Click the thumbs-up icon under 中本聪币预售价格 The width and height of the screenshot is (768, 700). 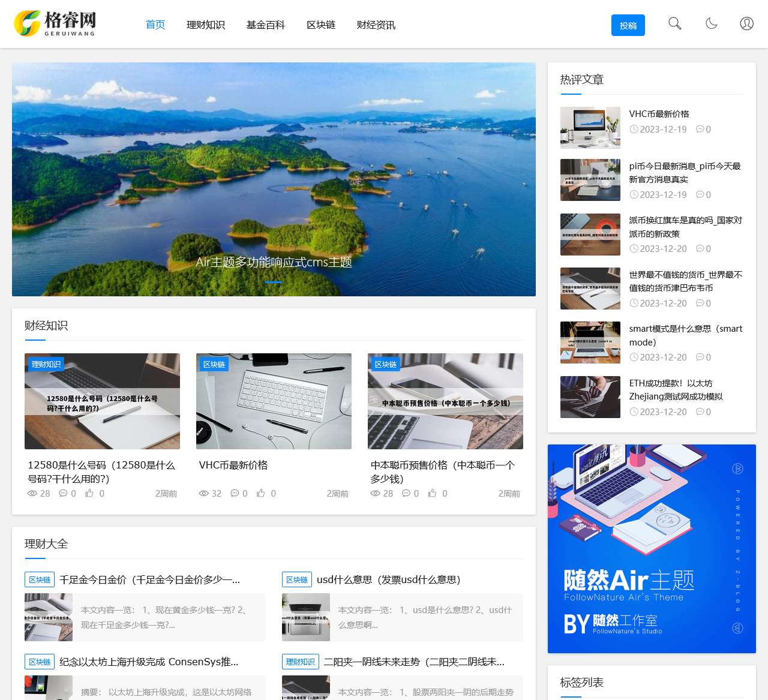tap(433, 493)
